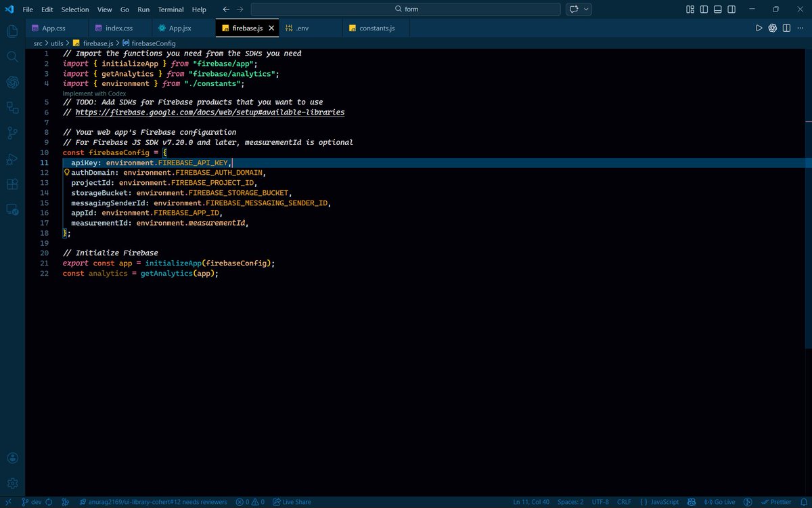Open the Source Control view
The width and height of the screenshot is (812, 508).
tap(12, 133)
